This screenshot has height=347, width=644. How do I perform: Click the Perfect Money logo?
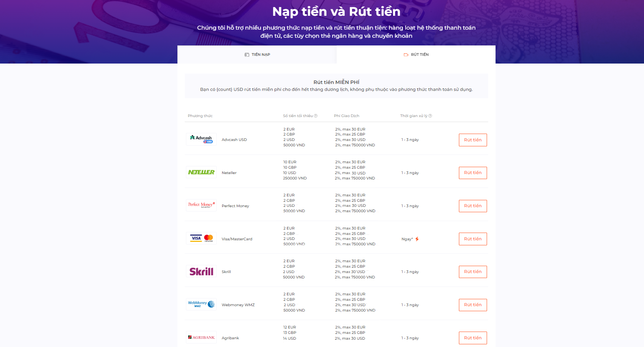click(201, 205)
